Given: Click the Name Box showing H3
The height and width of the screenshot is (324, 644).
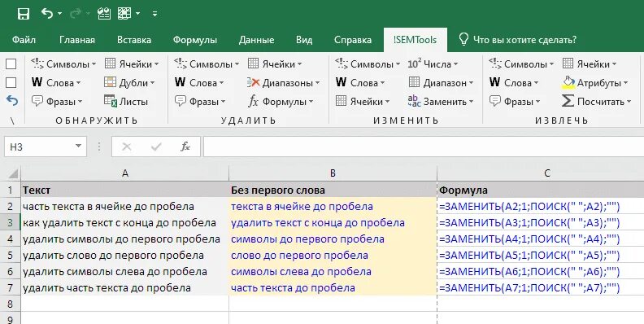Looking at the screenshot, I should [39, 147].
